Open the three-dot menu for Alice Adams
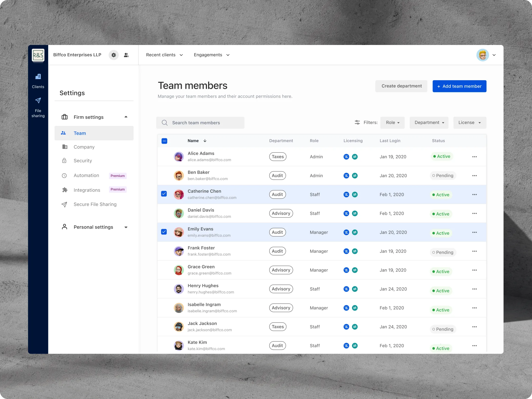532x399 pixels. (474, 157)
